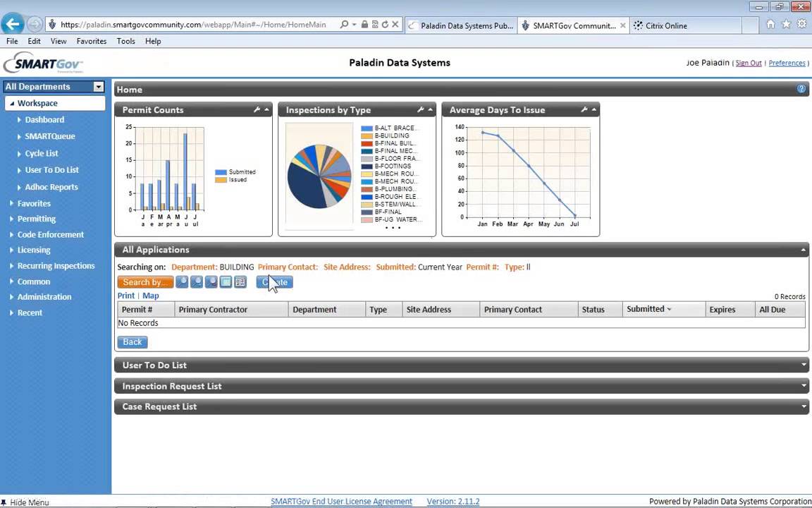This screenshot has width=812, height=508.
Task: Expand the Inspection Request List panel
Action: click(x=804, y=386)
